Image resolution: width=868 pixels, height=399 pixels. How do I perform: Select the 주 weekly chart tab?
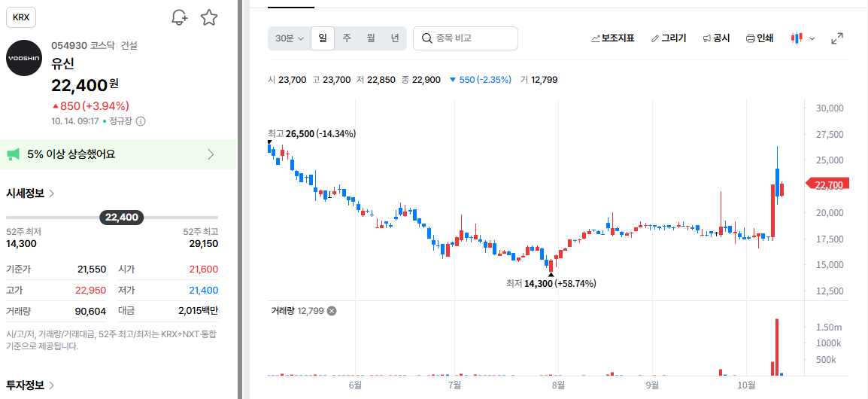(x=347, y=38)
